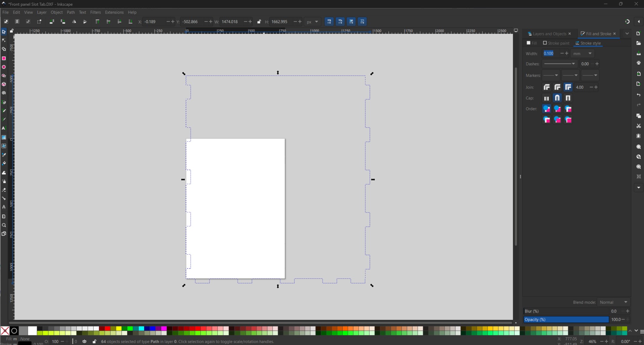Click the white color swatch
The height and width of the screenshot is (345, 644).
point(32,331)
